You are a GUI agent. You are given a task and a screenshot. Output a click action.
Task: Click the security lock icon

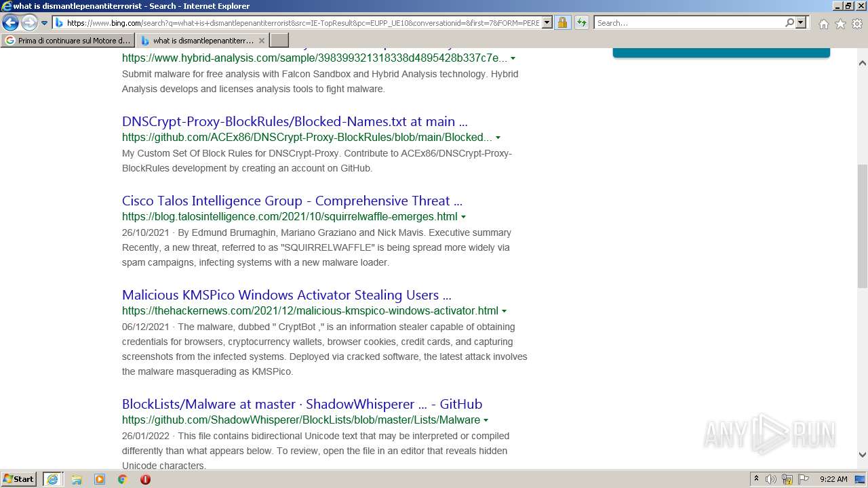[562, 22]
